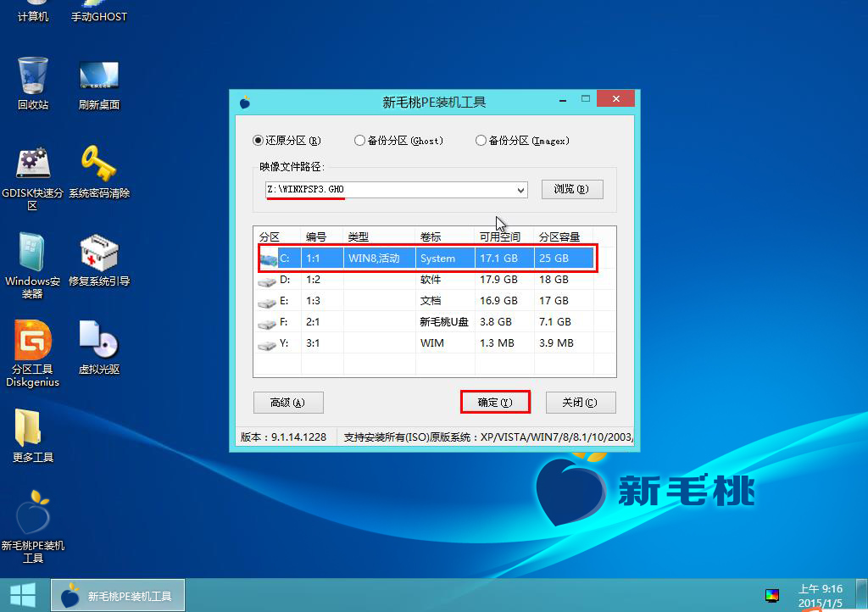
Task: Click the WIN8,活动 type cell
Action: click(x=374, y=259)
